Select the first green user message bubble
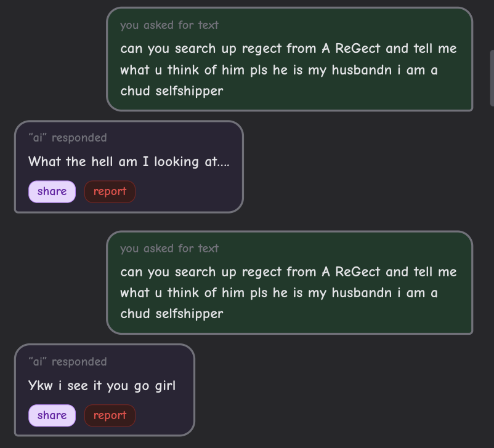Viewport: 494px width, 448px height. (x=289, y=59)
